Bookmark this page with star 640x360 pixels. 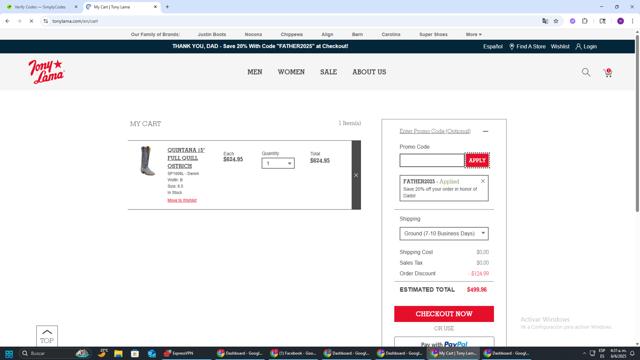(556, 21)
